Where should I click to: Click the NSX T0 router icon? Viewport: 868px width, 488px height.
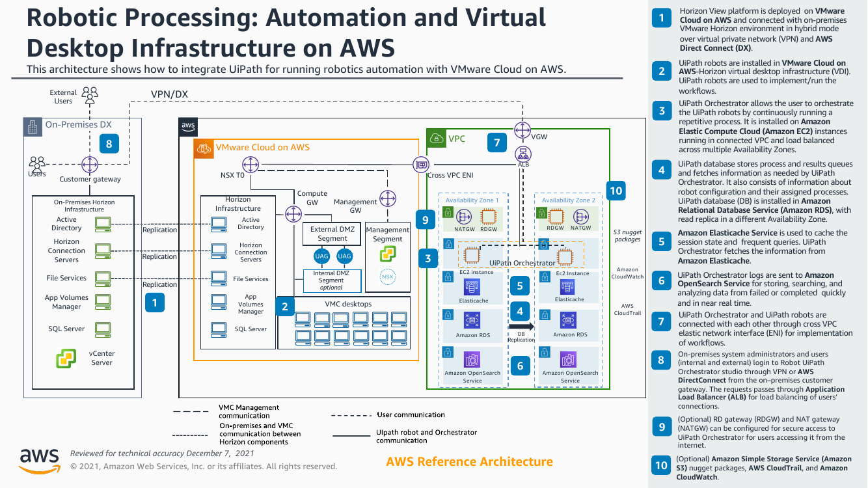250,163
